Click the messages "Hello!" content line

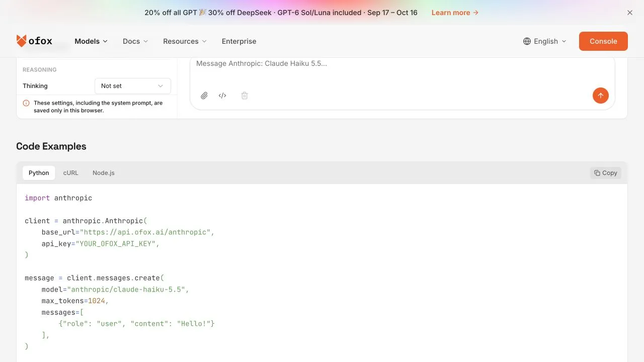136,324
